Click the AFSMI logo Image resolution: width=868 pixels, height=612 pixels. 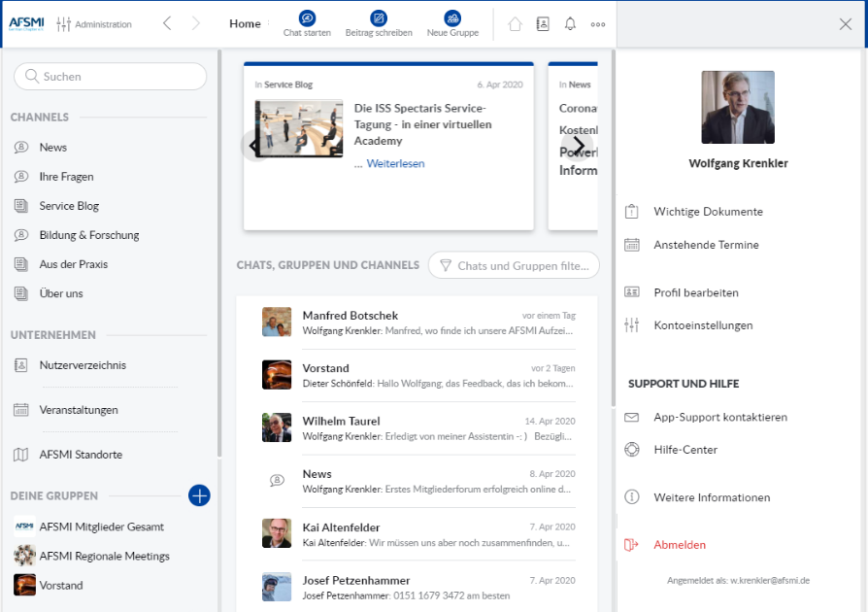26,24
